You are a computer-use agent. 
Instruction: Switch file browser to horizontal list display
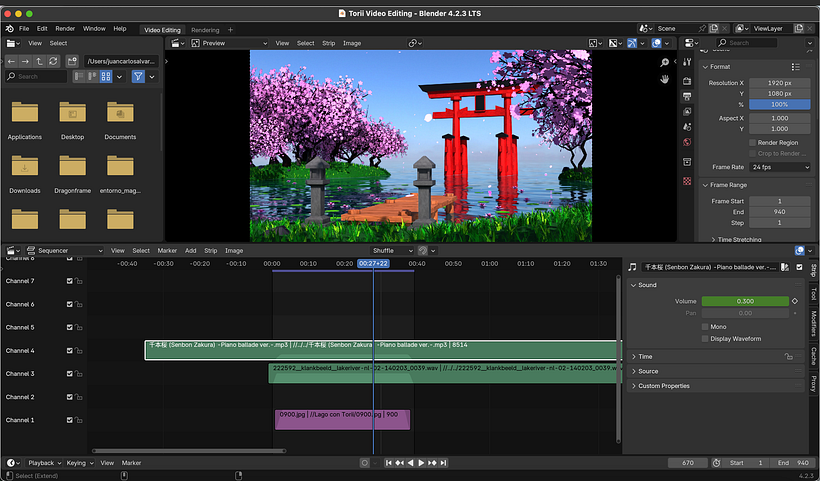click(x=93, y=77)
